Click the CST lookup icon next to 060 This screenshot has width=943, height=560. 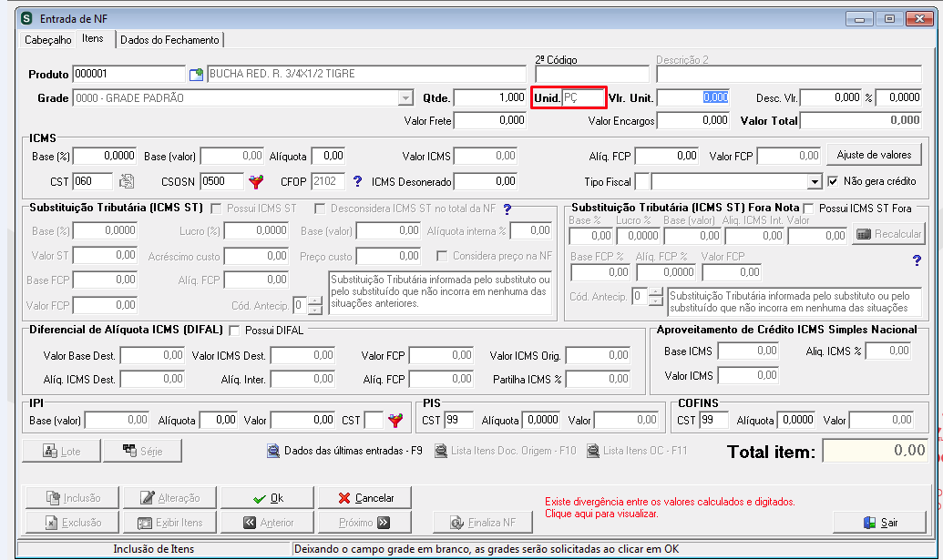point(127,181)
